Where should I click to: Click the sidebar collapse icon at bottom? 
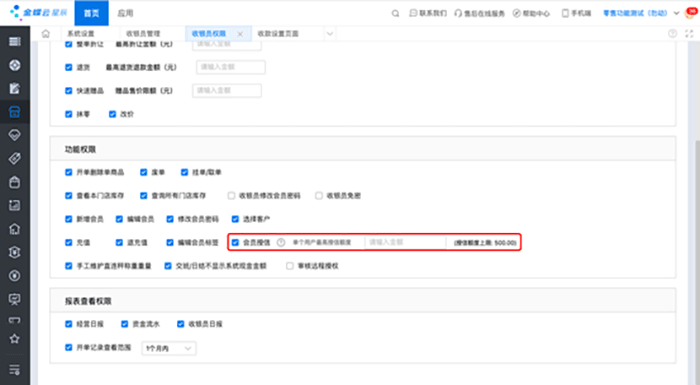tap(14, 370)
